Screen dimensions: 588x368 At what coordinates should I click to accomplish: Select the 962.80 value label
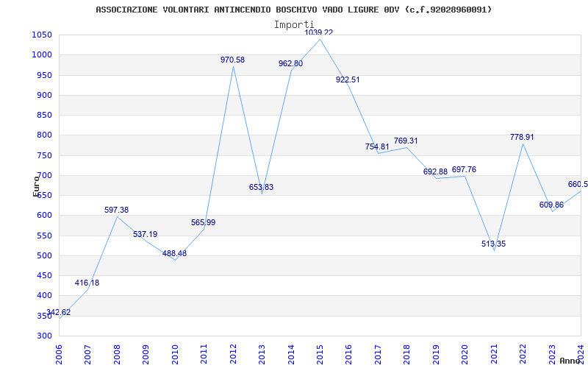coord(290,64)
